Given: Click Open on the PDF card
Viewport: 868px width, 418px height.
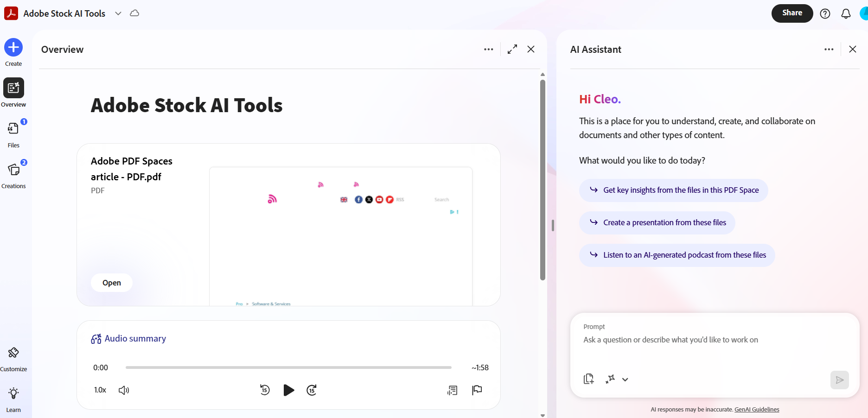Looking at the screenshot, I should [112, 283].
